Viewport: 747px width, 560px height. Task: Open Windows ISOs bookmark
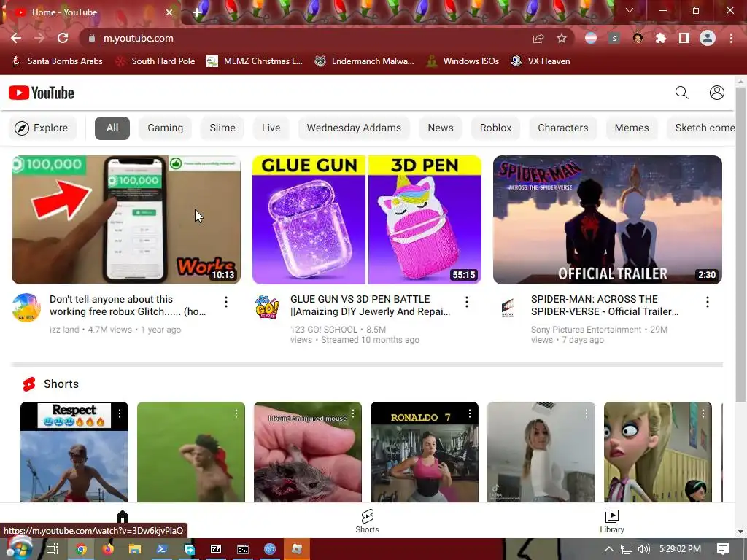463,61
